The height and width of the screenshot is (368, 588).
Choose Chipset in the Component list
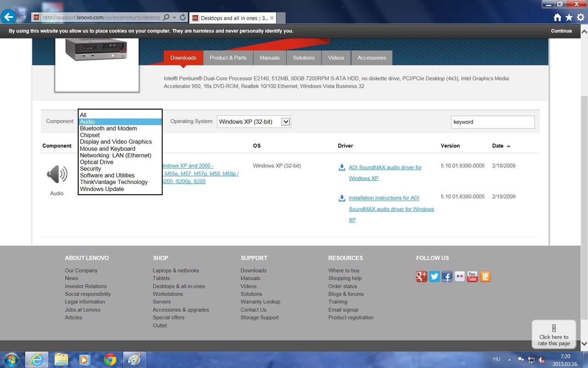pyautogui.click(x=120, y=135)
